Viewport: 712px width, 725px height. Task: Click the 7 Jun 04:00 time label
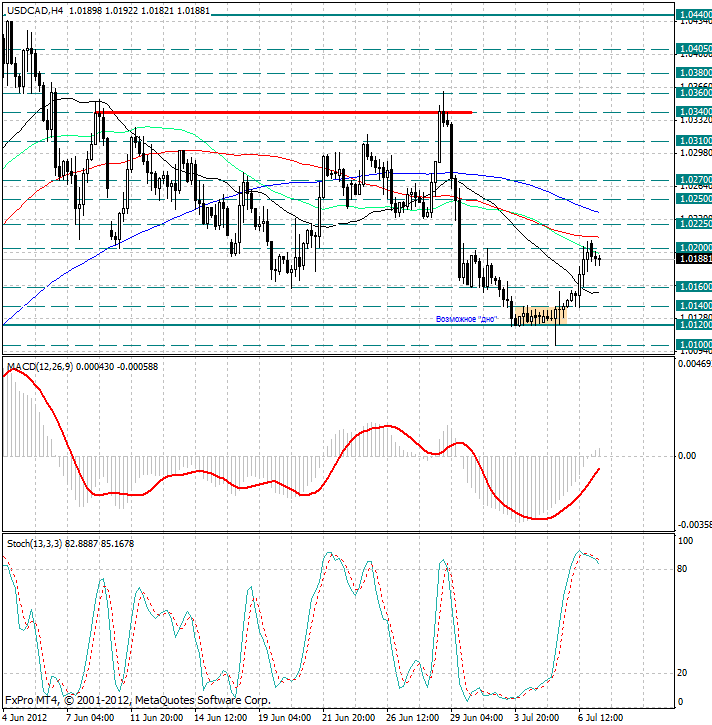pos(90,717)
